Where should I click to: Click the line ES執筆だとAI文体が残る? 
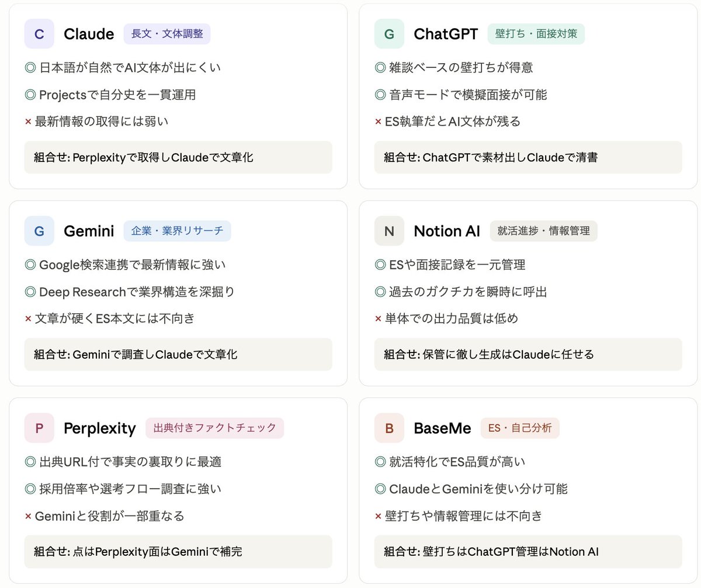[447, 122]
